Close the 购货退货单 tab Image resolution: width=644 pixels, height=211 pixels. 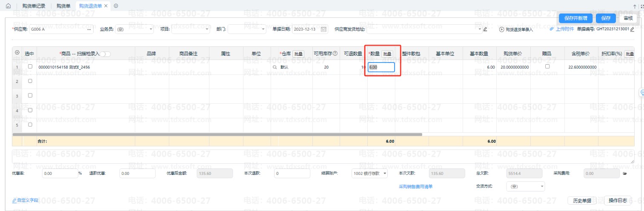tap(106, 6)
